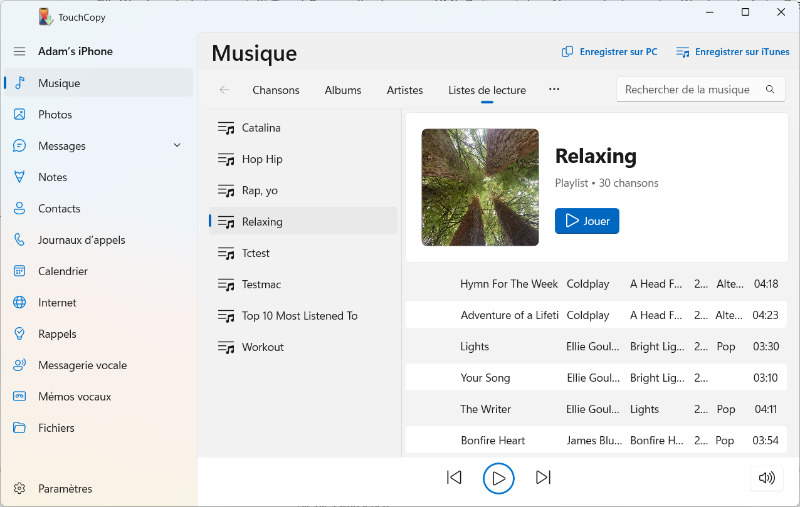Viewport: 800px width, 507px height.
Task: Open Photos in the sidebar
Action: point(55,115)
